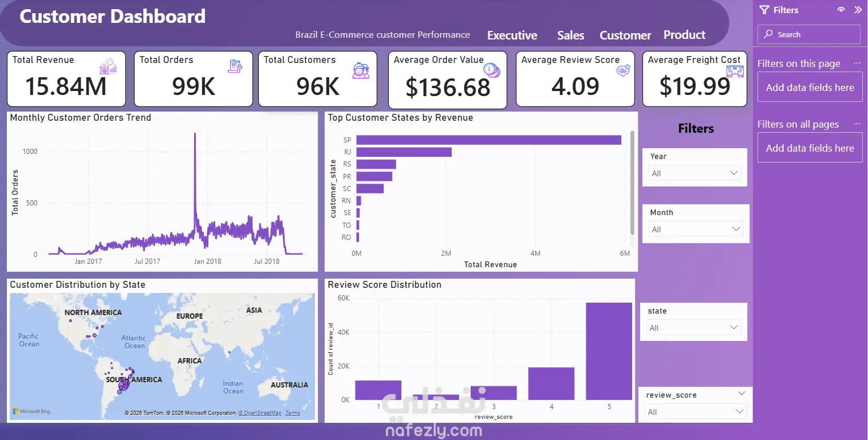Click the Average Review Score icon
Viewport: 868px width, 440px height.
click(623, 70)
